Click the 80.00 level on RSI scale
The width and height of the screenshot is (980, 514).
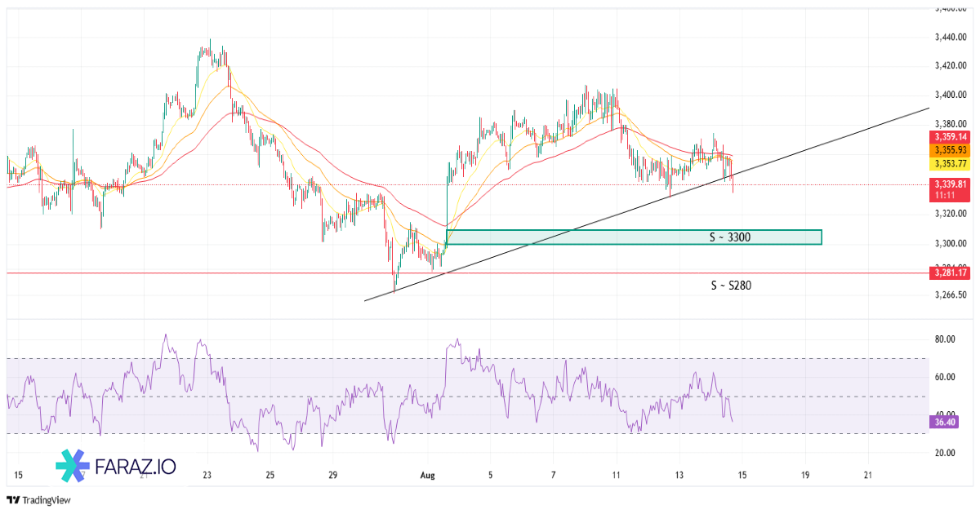point(946,339)
